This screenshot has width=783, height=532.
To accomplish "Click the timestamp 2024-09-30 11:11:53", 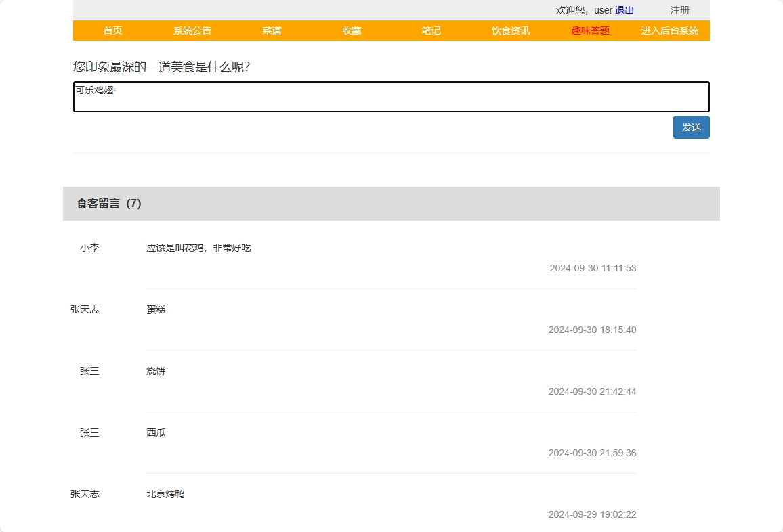I will (592, 268).
